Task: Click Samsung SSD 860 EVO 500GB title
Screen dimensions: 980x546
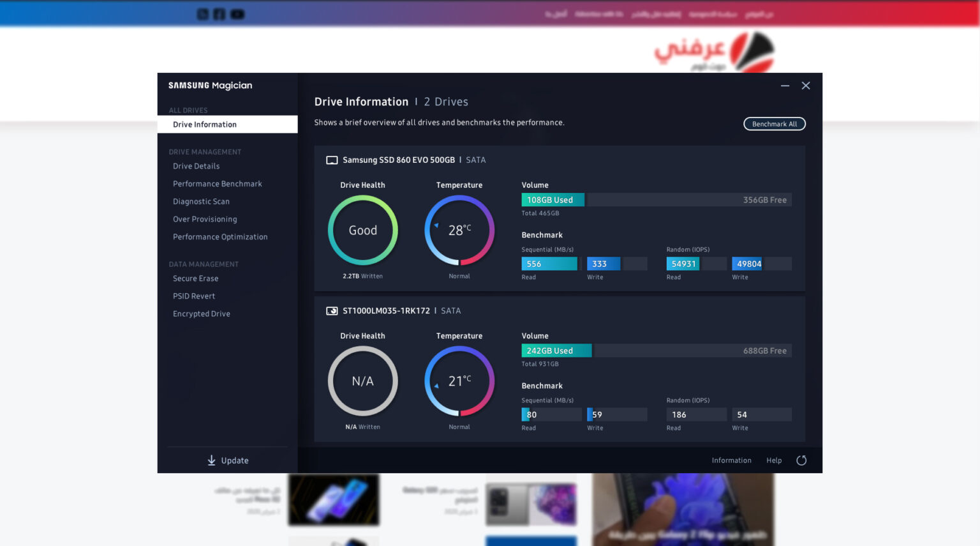Action: pos(399,160)
